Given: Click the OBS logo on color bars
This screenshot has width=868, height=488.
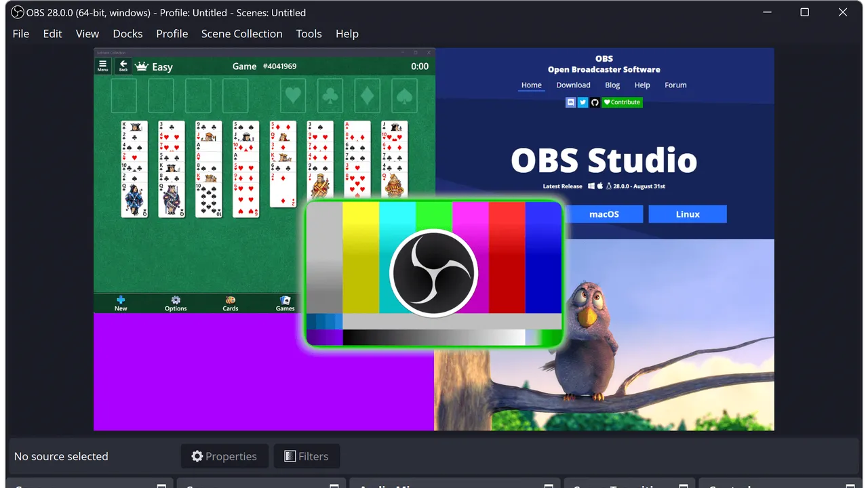Looking at the screenshot, I should tap(434, 273).
